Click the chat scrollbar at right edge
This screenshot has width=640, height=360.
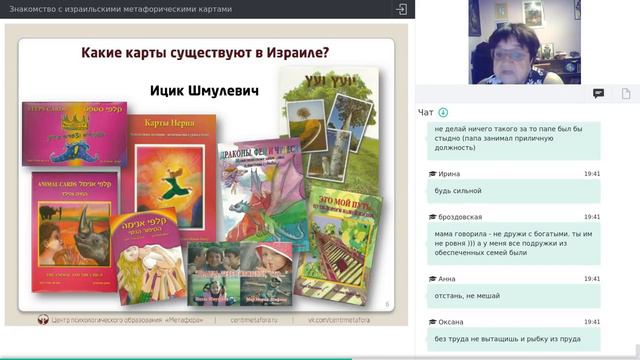tap(638, 350)
